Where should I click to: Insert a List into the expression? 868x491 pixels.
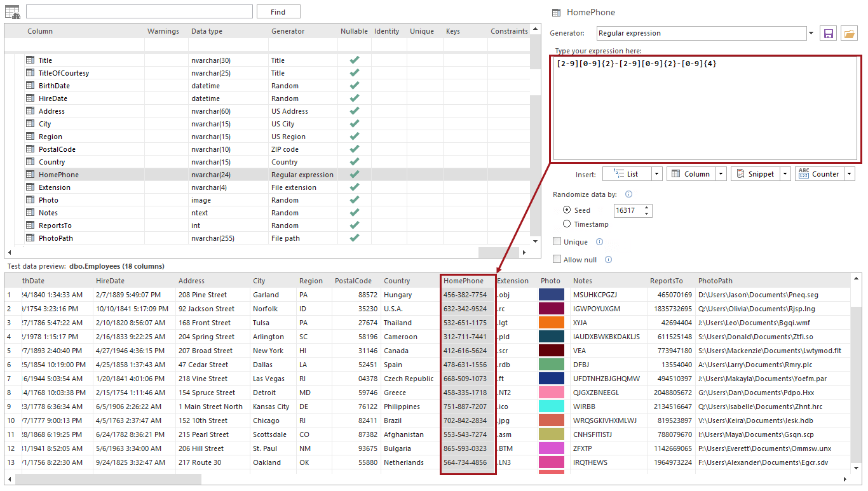tap(627, 174)
